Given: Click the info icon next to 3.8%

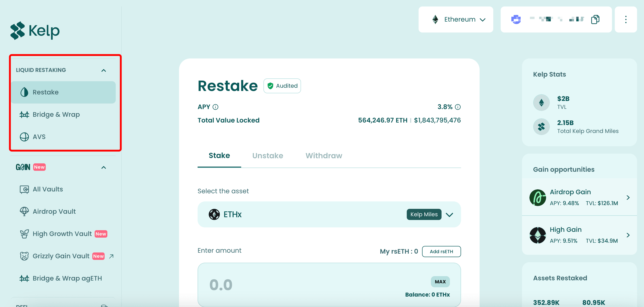Looking at the screenshot, I should tap(458, 107).
